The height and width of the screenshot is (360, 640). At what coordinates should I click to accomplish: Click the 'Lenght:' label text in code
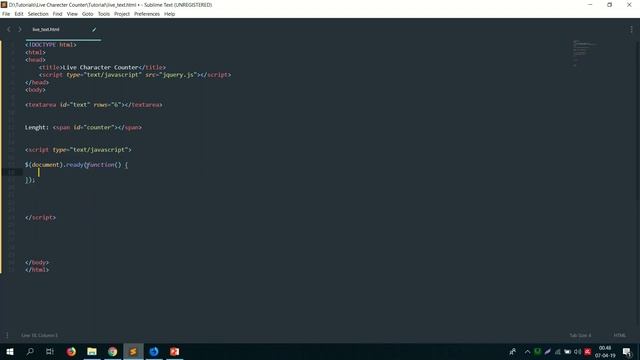(x=37, y=127)
